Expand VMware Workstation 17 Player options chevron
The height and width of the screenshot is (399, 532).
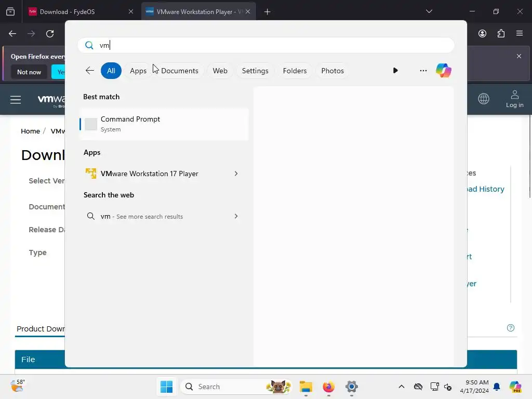pyautogui.click(x=236, y=174)
